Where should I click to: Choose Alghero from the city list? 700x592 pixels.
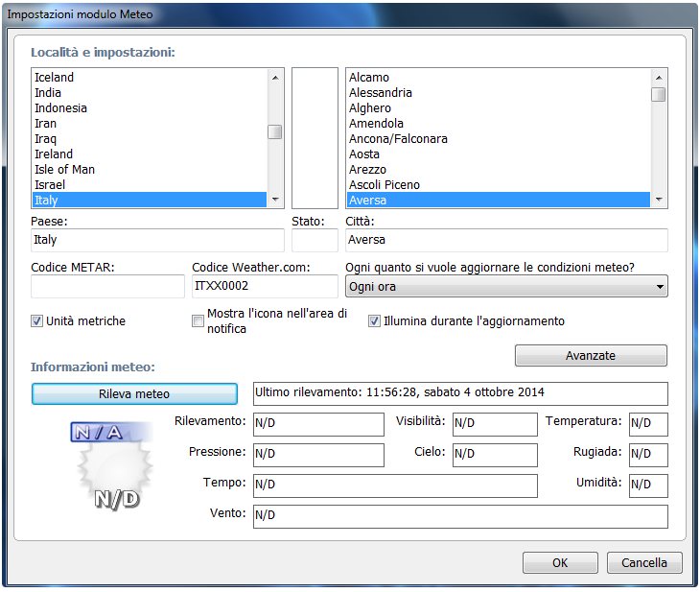[370, 108]
